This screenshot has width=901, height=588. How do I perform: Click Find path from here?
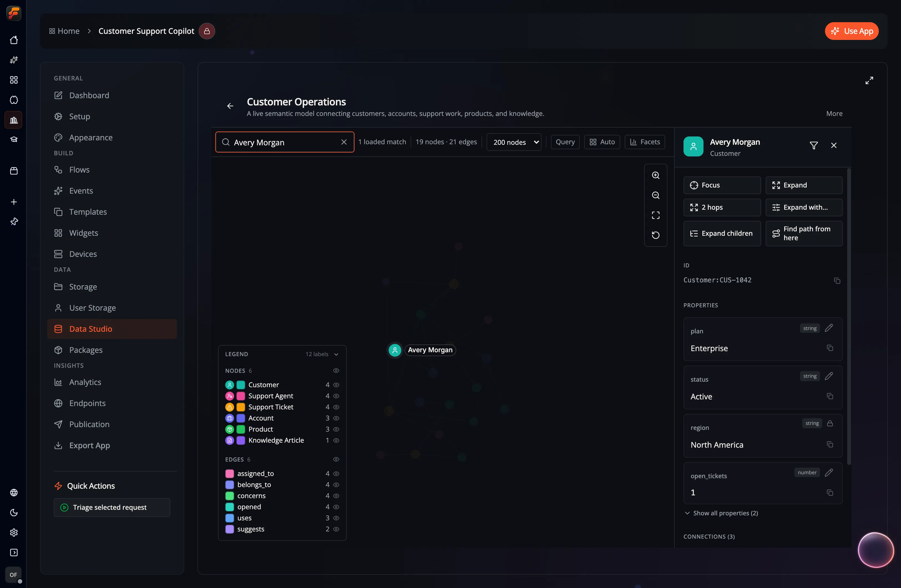point(804,234)
